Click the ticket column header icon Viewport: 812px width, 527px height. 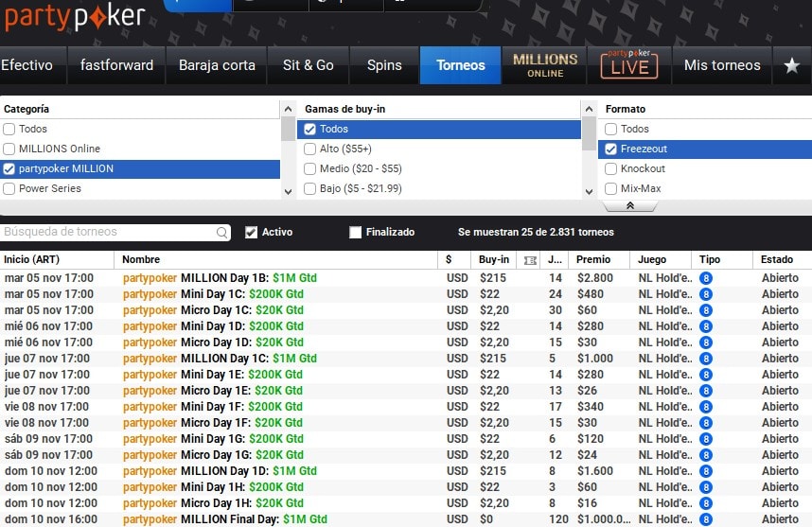(530, 260)
